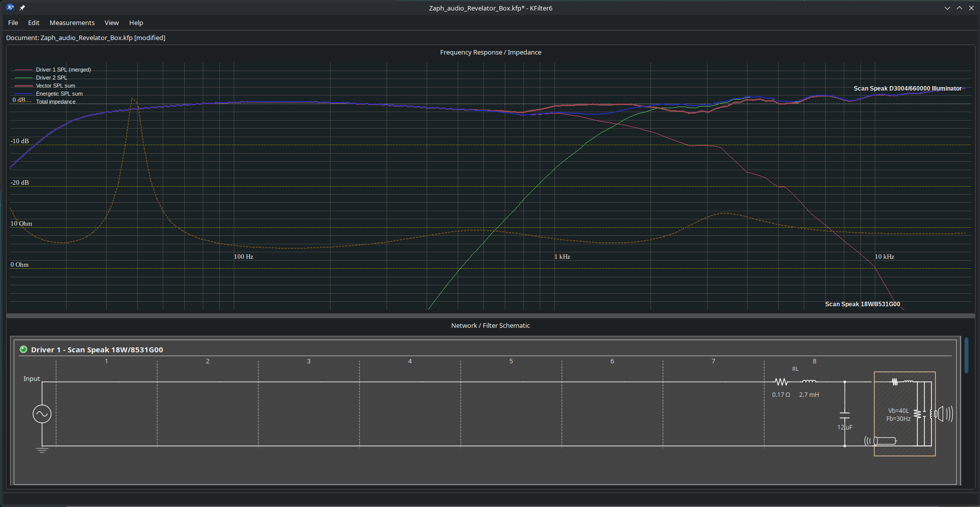
Task: Open the View menu
Action: [112, 23]
